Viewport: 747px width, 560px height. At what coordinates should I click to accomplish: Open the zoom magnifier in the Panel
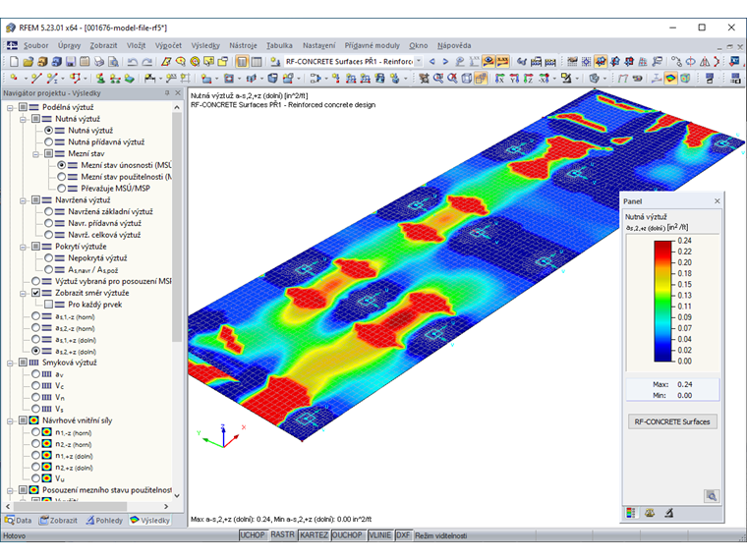(x=712, y=496)
